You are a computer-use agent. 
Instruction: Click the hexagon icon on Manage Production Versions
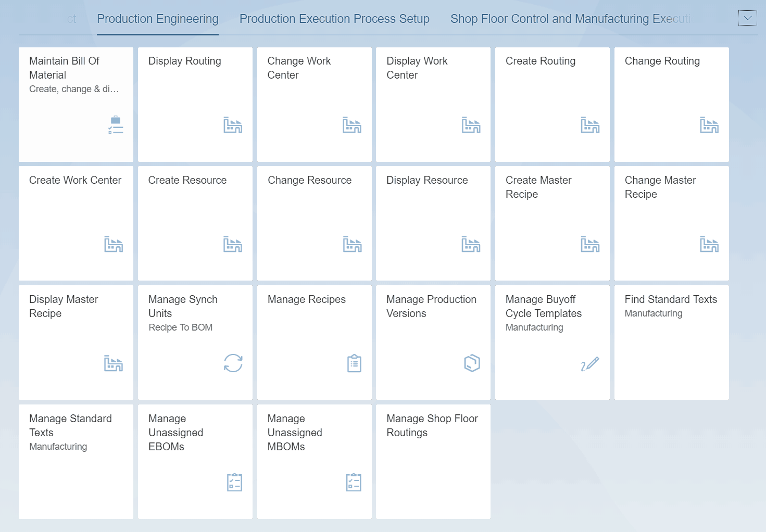coord(472,363)
